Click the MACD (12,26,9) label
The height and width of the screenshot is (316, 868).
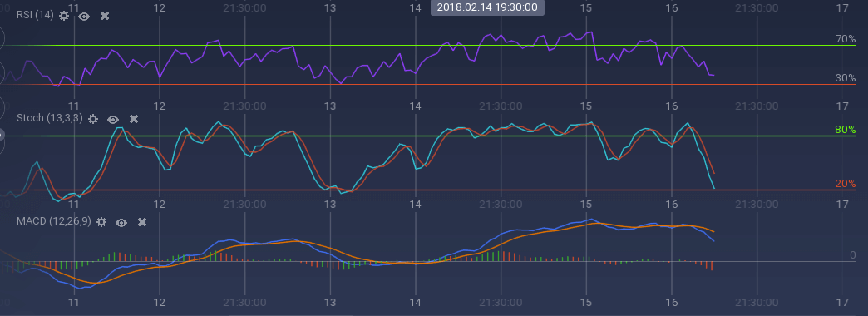pyautogui.click(x=54, y=221)
